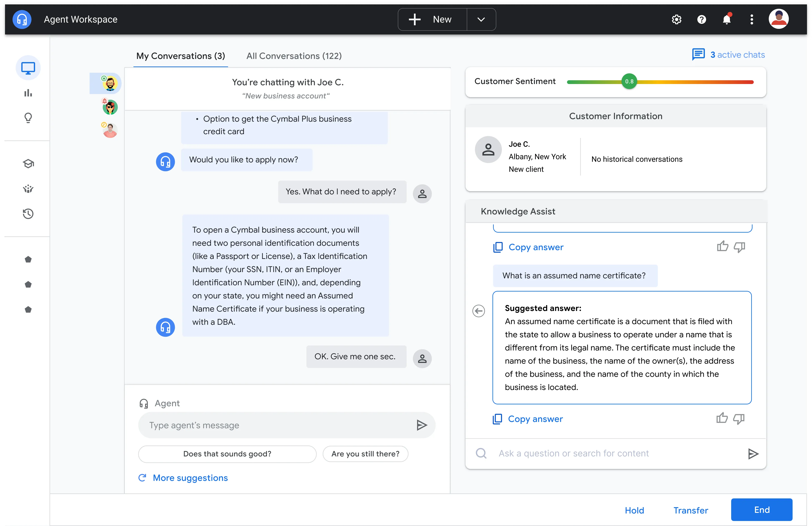Image resolution: width=812 pixels, height=526 pixels.
Task: Click the 0.8 Customer Sentiment slider knob
Action: click(629, 82)
